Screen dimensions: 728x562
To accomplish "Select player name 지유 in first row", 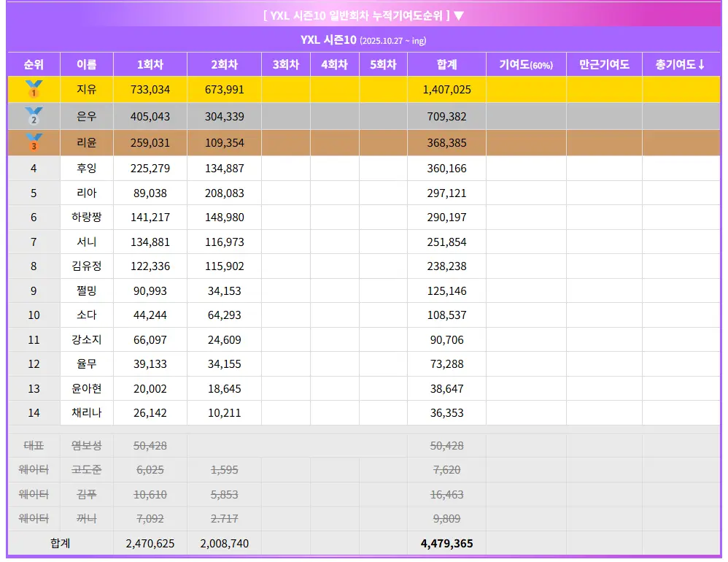I will pyautogui.click(x=87, y=90).
